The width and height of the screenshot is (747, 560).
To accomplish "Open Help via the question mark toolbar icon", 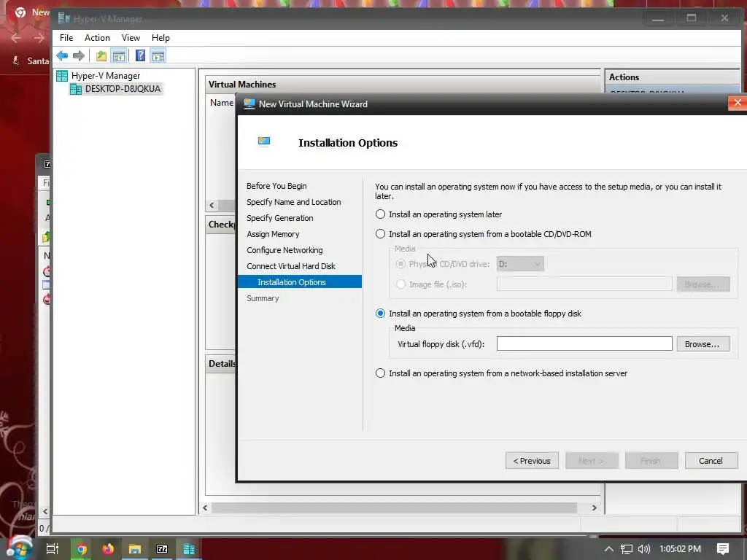I will [140, 55].
